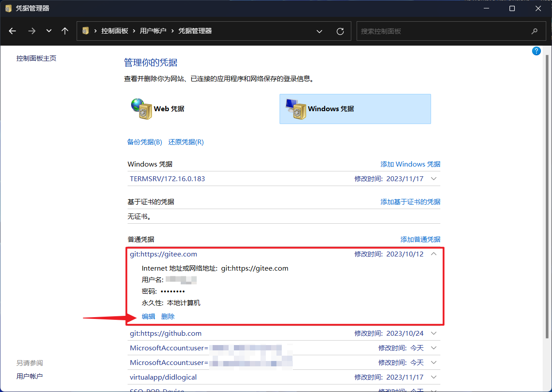This screenshot has width=552, height=392.
Task: Click 凭据管理器 breadcrumb segment
Action: click(195, 31)
